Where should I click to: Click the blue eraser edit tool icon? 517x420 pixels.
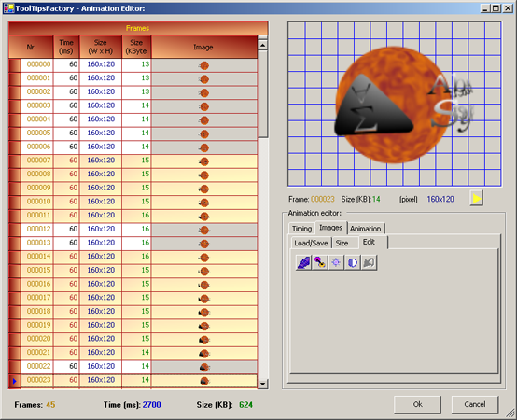click(x=303, y=263)
